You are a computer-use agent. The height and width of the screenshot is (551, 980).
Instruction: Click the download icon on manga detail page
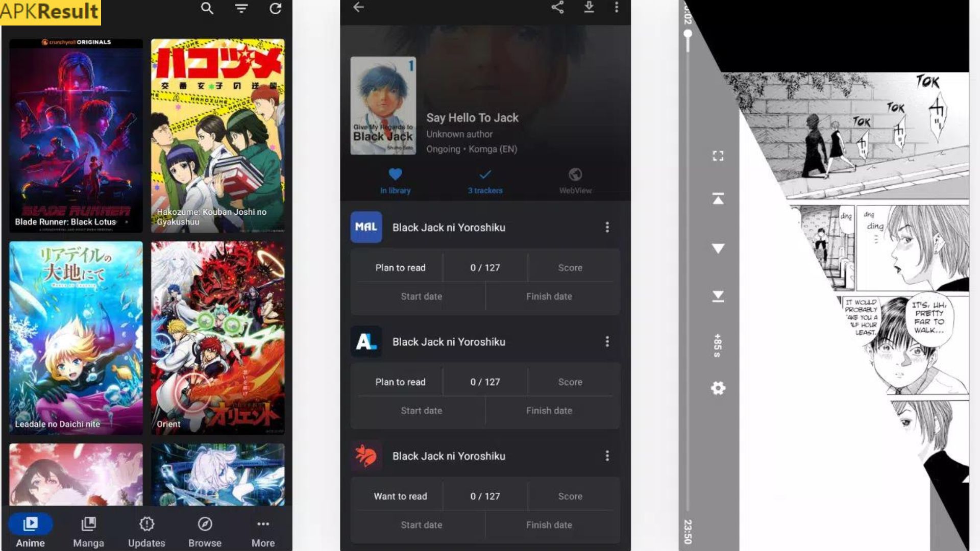[587, 8]
